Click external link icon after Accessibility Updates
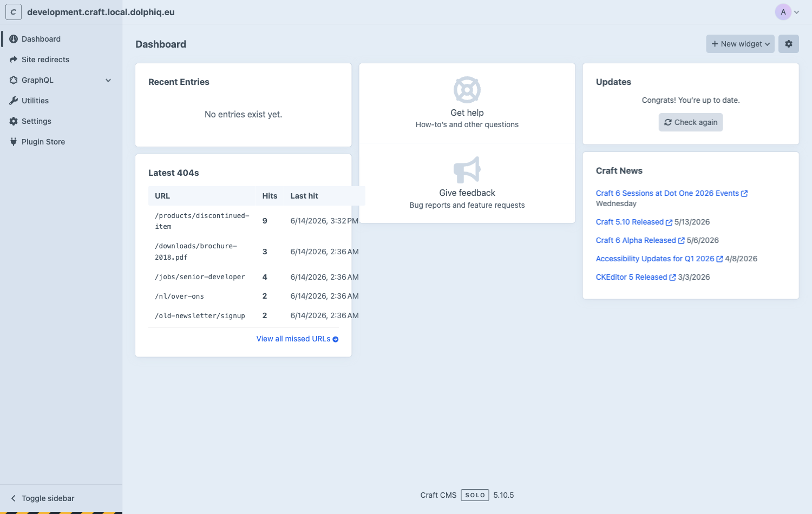Image resolution: width=812 pixels, height=514 pixels. 720,259
